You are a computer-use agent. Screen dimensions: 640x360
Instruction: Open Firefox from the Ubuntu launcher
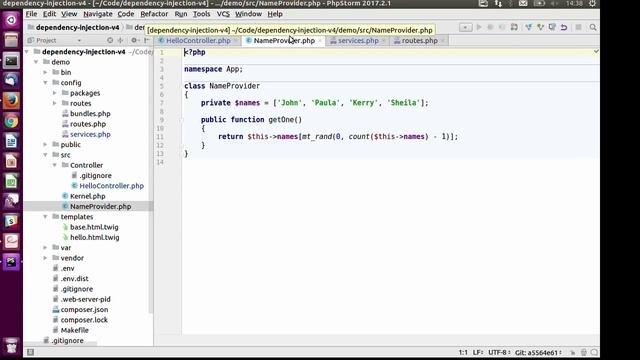click(11, 100)
